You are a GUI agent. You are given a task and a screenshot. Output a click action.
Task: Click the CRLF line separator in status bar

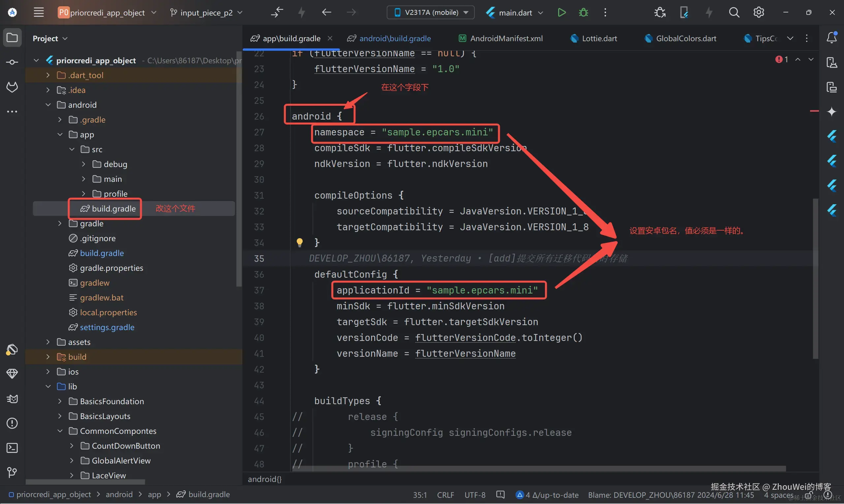[x=445, y=495]
